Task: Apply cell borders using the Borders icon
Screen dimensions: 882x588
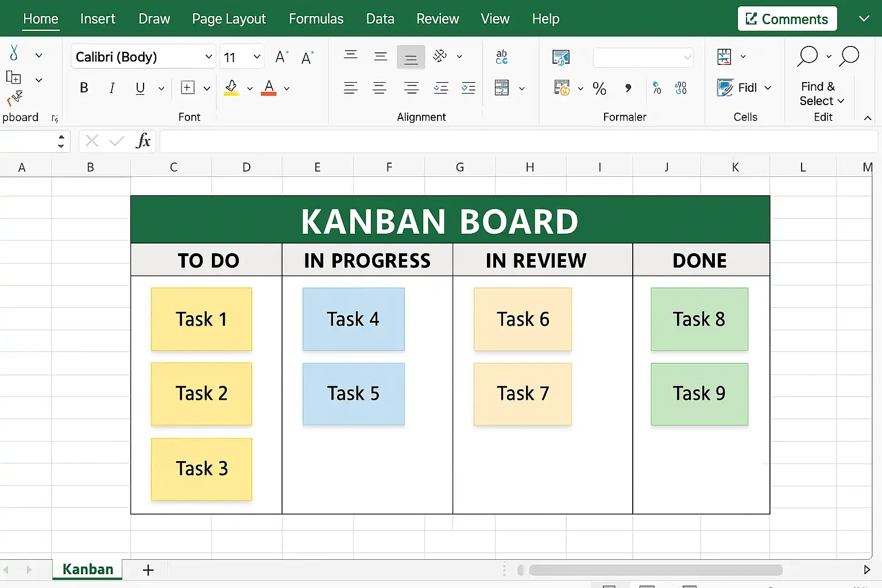Action: (188, 88)
